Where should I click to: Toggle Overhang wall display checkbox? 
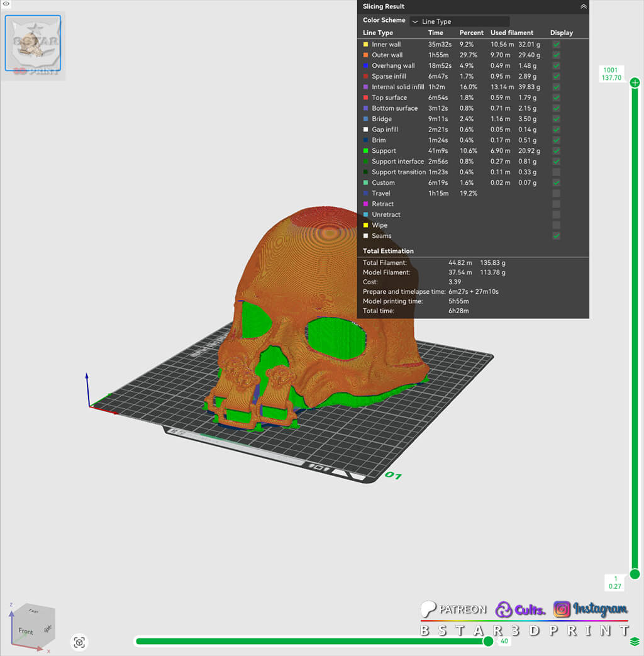556,65
